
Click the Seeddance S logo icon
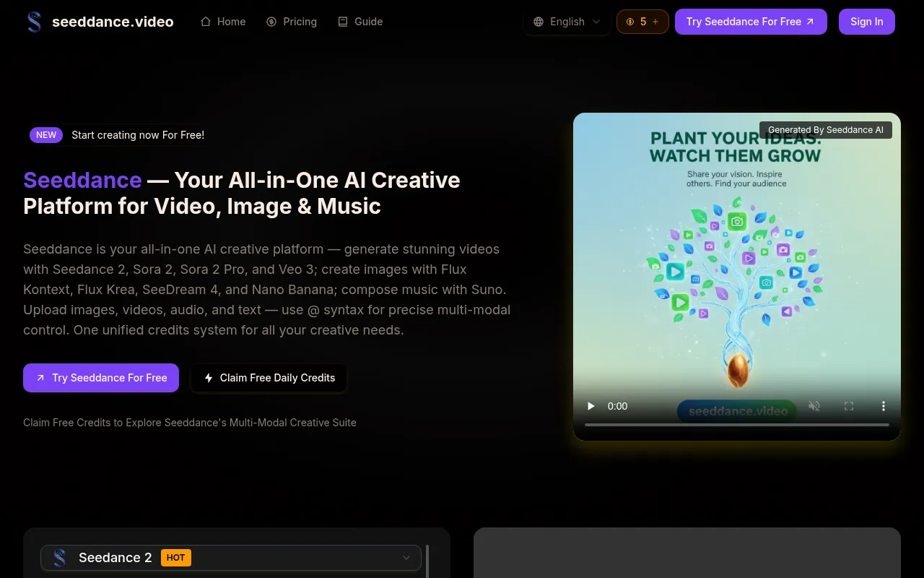click(x=34, y=22)
